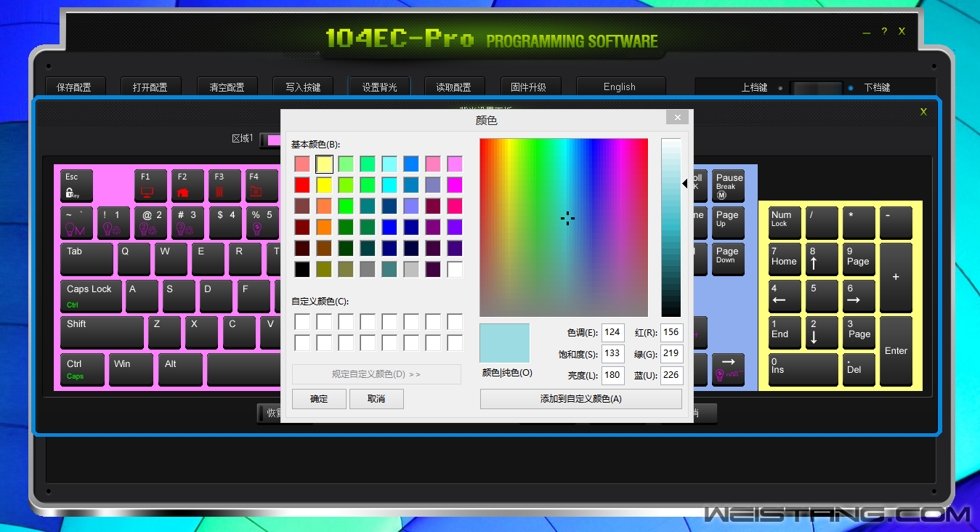
Task: Confirm color with 确定 button
Action: (319, 399)
